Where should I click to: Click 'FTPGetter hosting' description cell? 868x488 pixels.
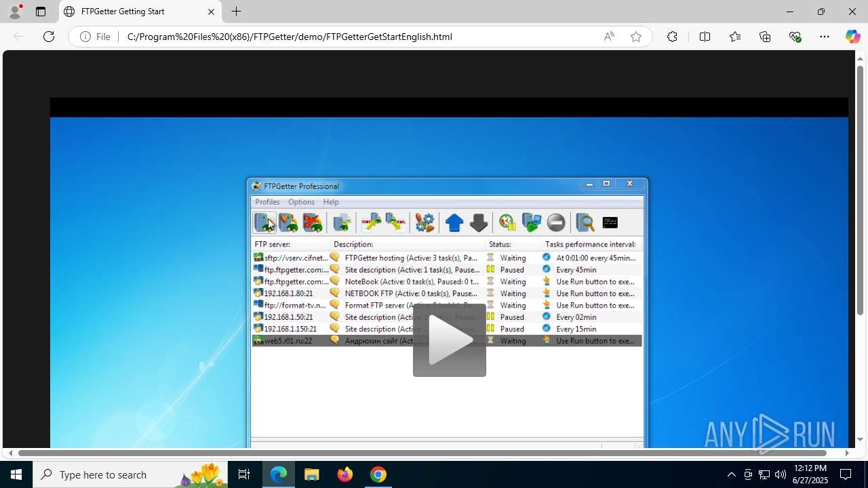coord(412,258)
